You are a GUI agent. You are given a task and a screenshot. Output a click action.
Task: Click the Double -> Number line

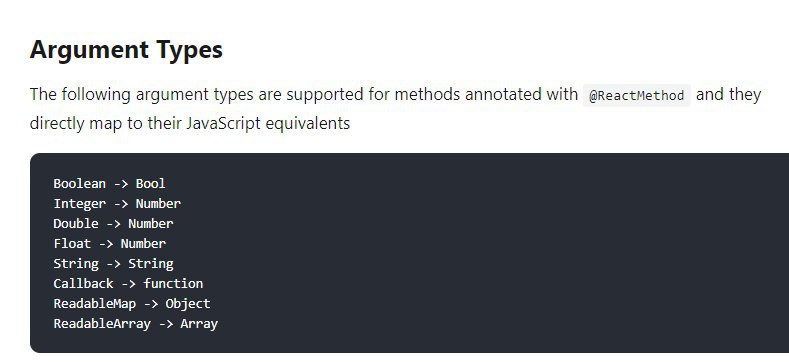[113, 224]
